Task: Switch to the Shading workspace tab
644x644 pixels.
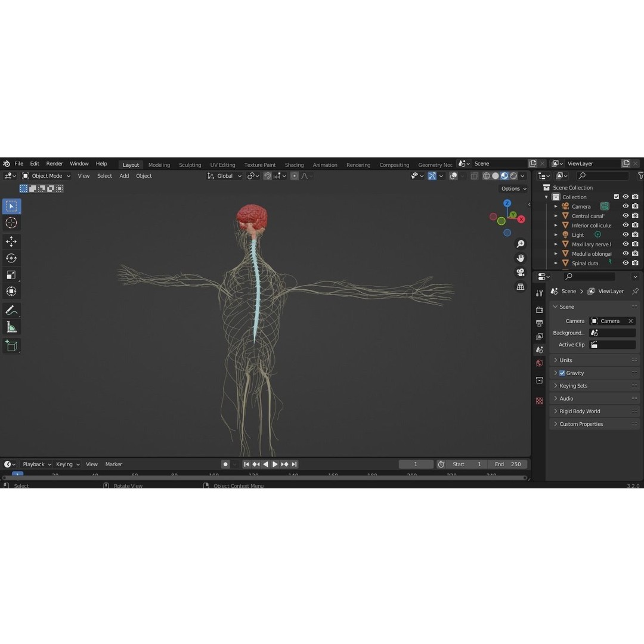Action: pyautogui.click(x=294, y=165)
